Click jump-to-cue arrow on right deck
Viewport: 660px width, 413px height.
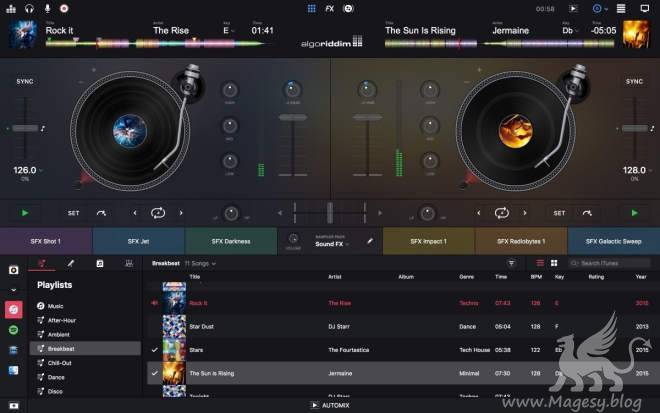[587, 213]
